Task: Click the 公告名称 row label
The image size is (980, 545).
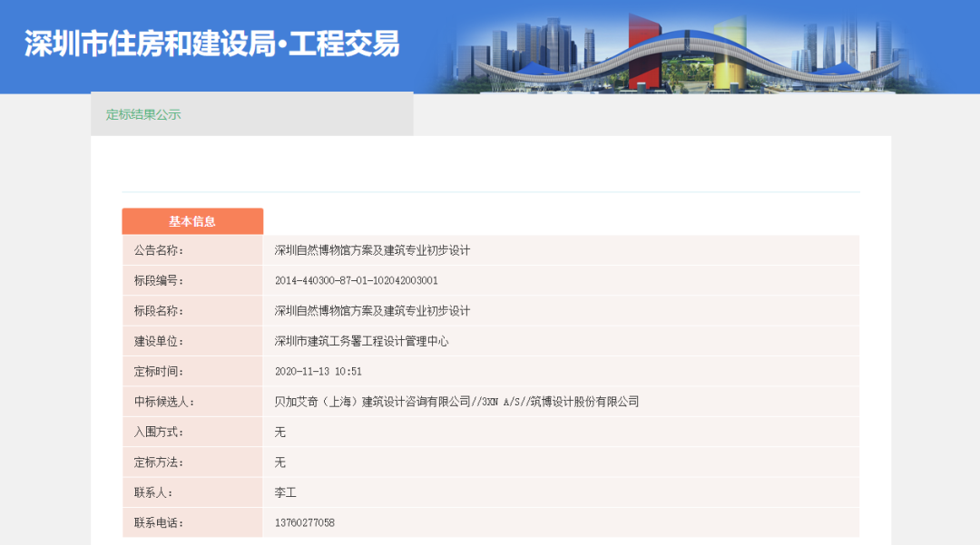Action: click(159, 250)
